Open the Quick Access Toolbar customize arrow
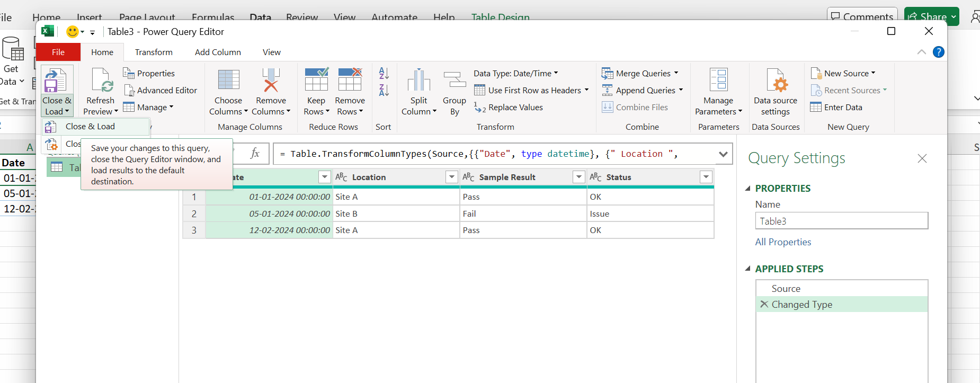Viewport: 980px width, 383px height. point(92,32)
